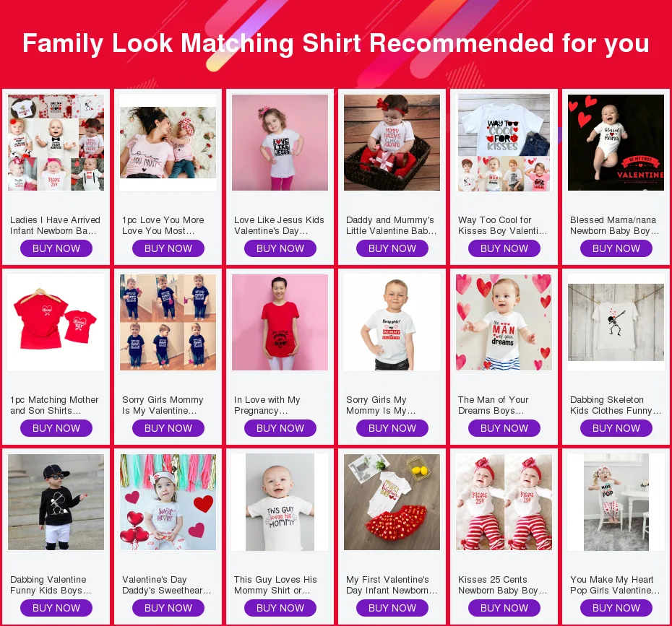Open the Blessed Mama baby bodysuit image
This screenshot has width=672, height=626.
point(616,142)
